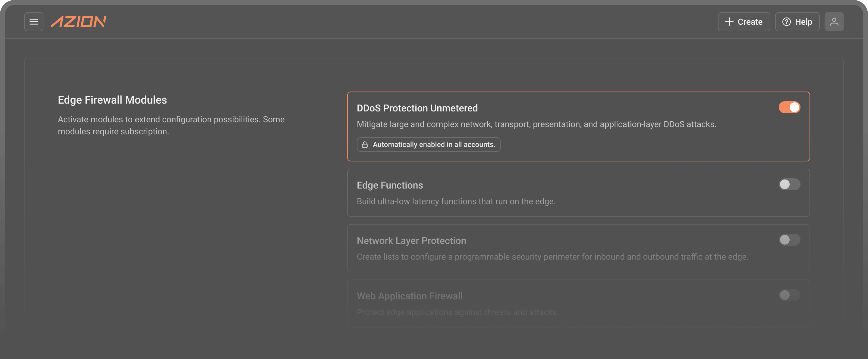Select the Network Layer Protection card
The height and width of the screenshot is (359, 868).
point(578,248)
